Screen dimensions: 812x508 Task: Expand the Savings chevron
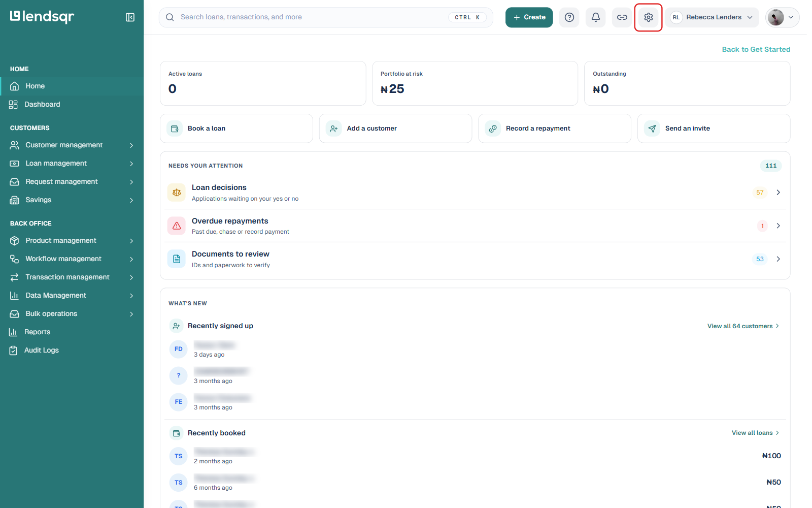click(131, 200)
